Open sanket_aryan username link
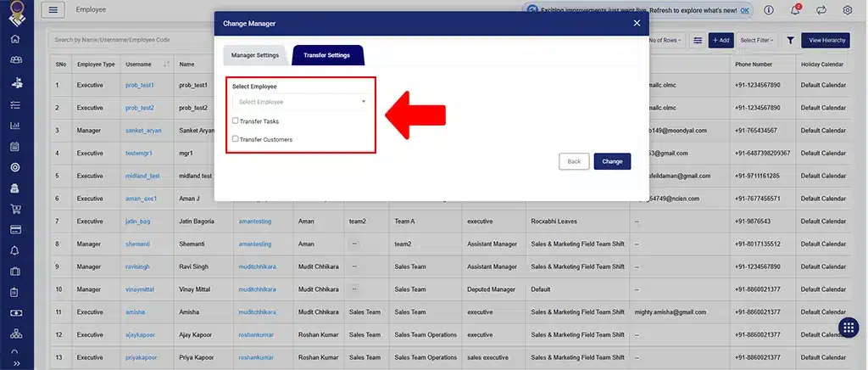The height and width of the screenshot is (370, 868). click(x=143, y=131)
